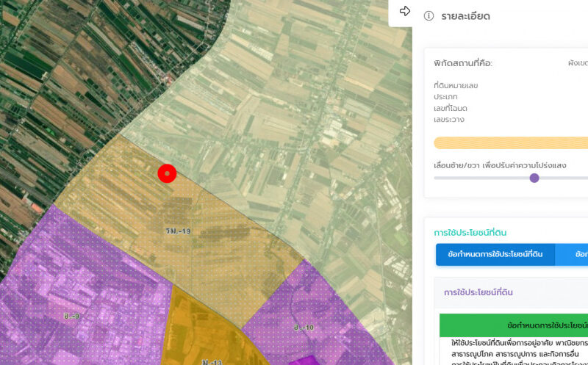Collapse the details panel with arrow icon
This screenshot has height=365, width=588.
point(405,11)
